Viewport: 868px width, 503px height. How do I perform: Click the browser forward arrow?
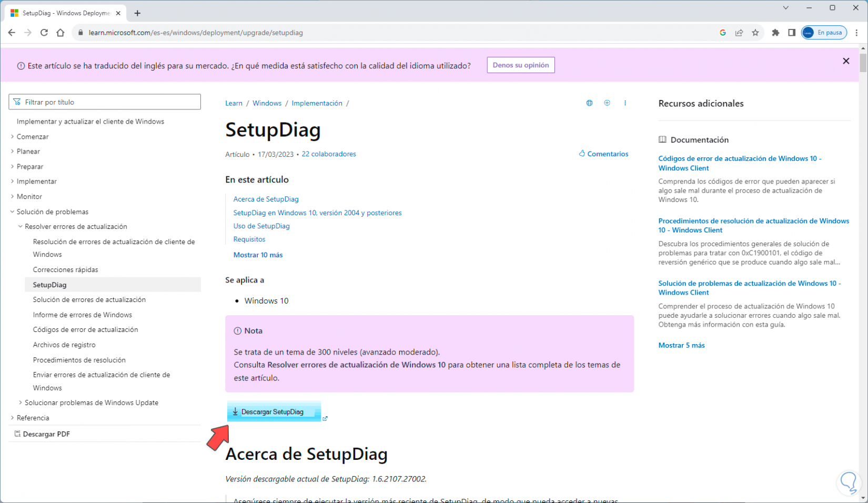coord(28,33)
